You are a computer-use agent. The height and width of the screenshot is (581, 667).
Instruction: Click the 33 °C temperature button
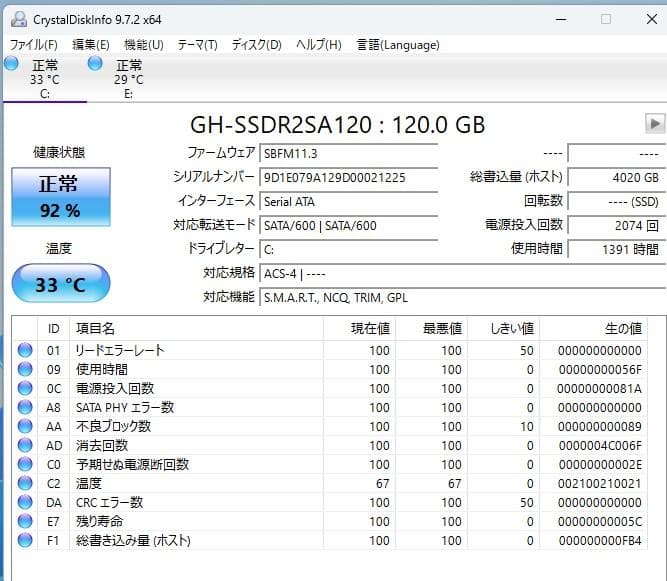(61, 283)
